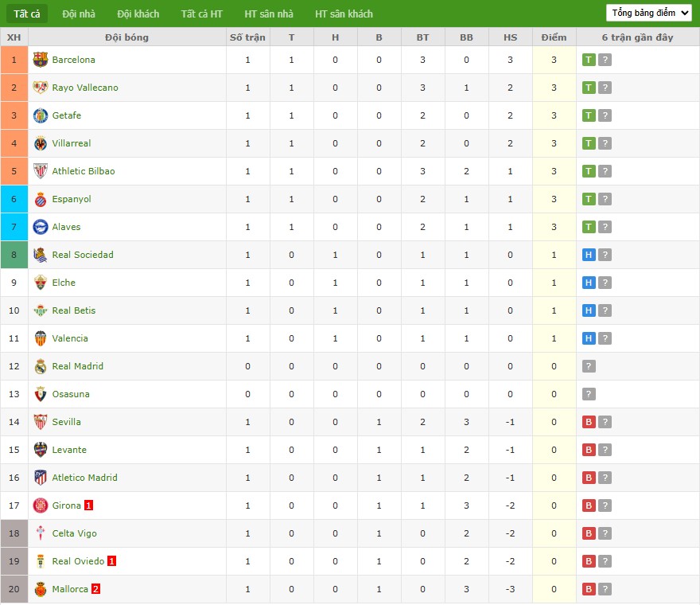Click the Barcelona club crest icon
Screen dimensions: 700x605
[41, 60]
